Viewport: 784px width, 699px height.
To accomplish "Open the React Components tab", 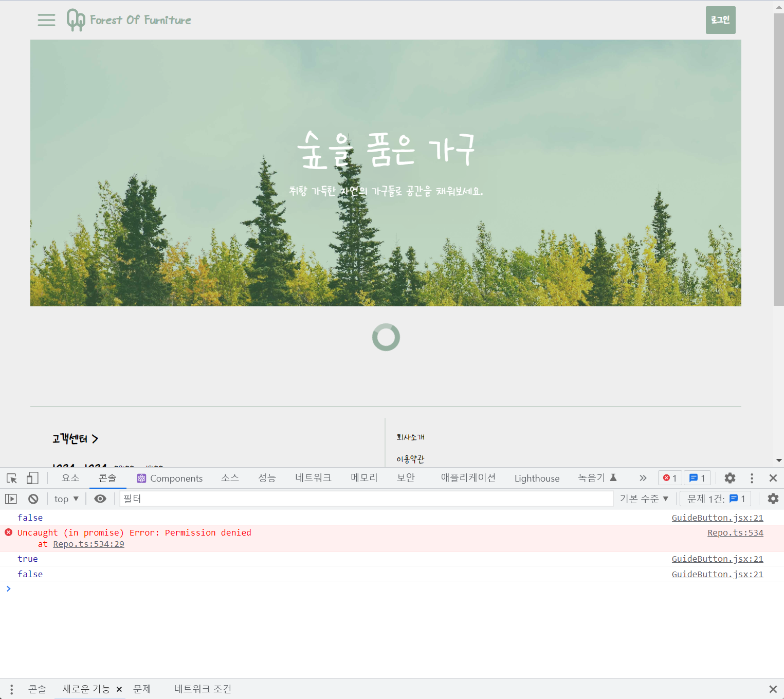I will [x=170, y=478].
